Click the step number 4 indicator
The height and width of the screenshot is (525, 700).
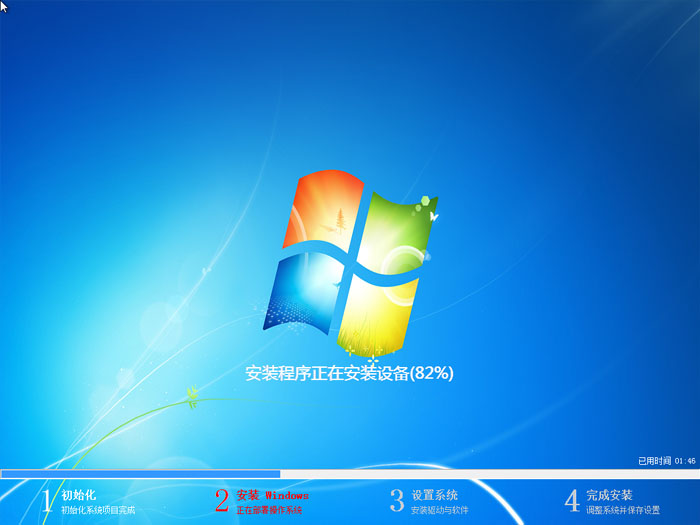[572, 501]
